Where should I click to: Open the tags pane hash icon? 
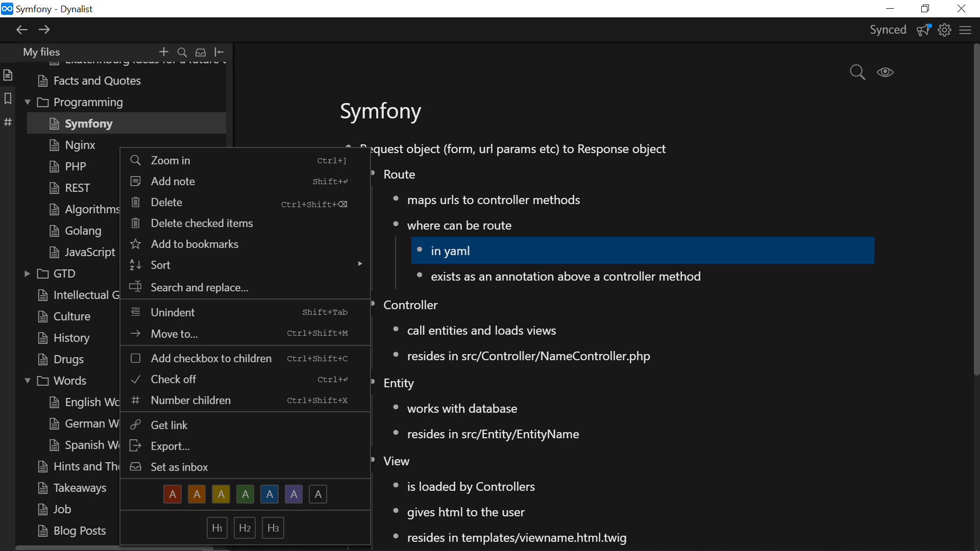coord(8,122)
